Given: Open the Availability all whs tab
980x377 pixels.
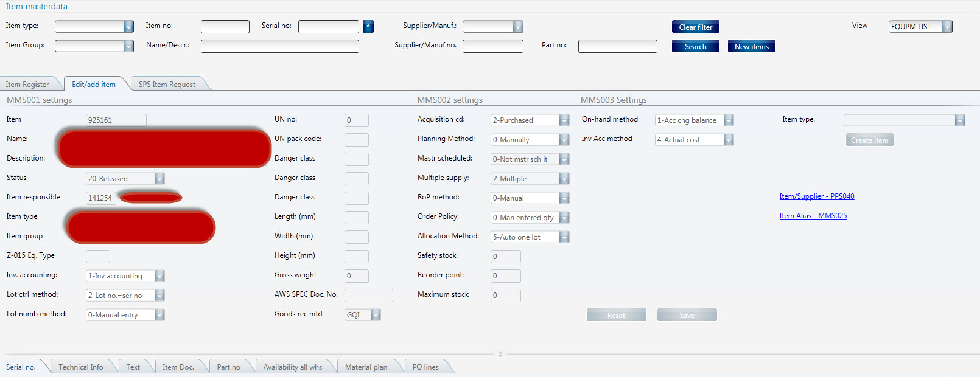Looking at the screenshot, I should coord(292,367).
